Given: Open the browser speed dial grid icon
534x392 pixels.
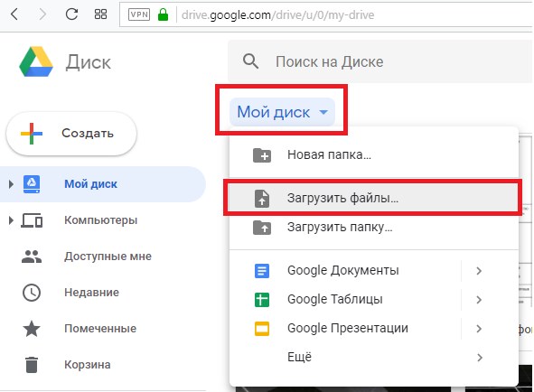Looking at the screenshot, I should [100, 14].
